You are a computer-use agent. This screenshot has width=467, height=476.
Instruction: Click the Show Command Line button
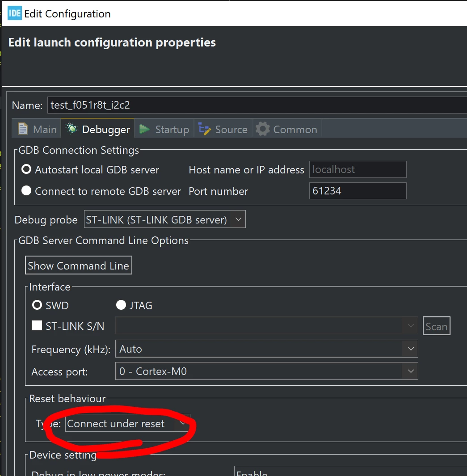pos(79,265)
